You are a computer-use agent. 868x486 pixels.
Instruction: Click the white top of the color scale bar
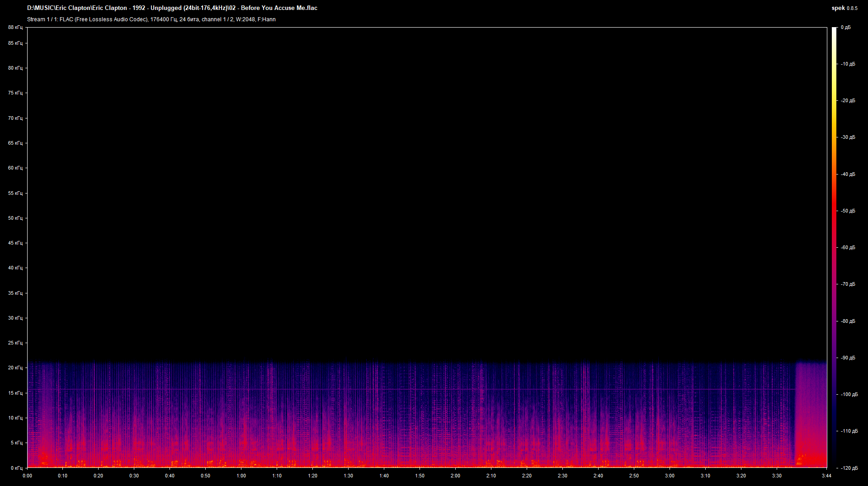coord(834,31)
